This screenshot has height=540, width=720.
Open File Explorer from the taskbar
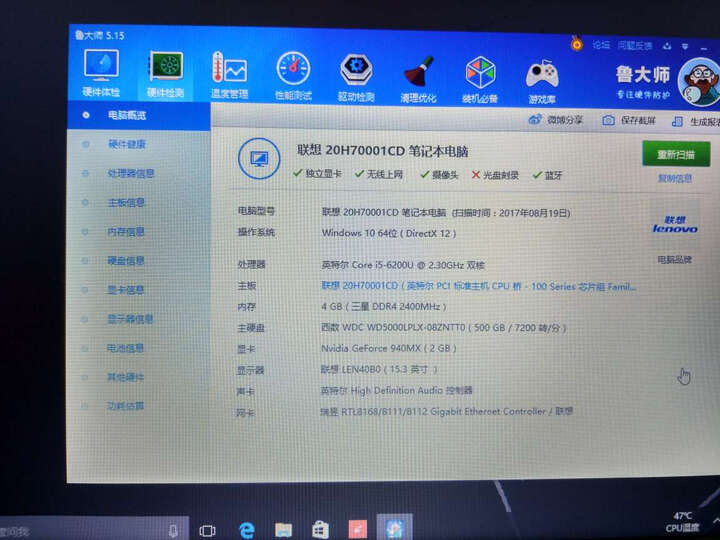click(283, 530)
